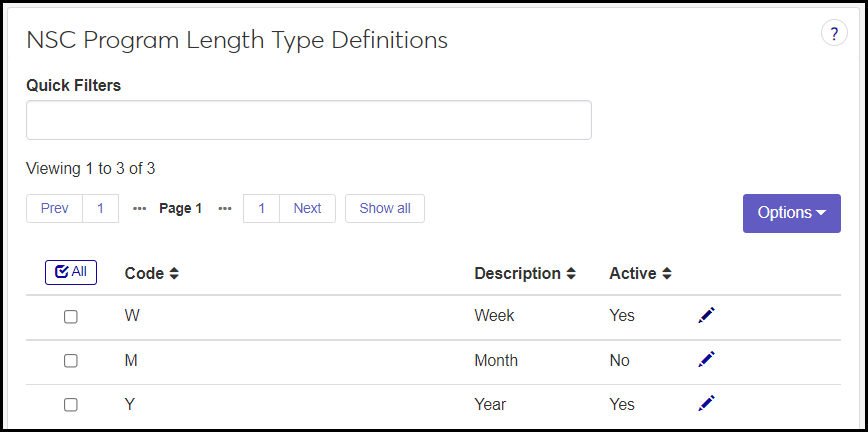
Task: Click page 1 button beside Next
Action: point(262,208)
